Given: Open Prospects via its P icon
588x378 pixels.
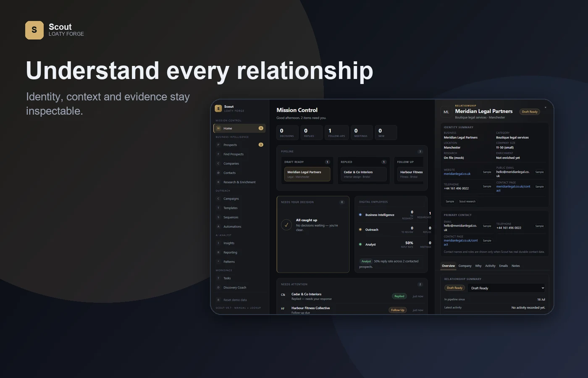Looking at the screenshot, I should [218, 145].
